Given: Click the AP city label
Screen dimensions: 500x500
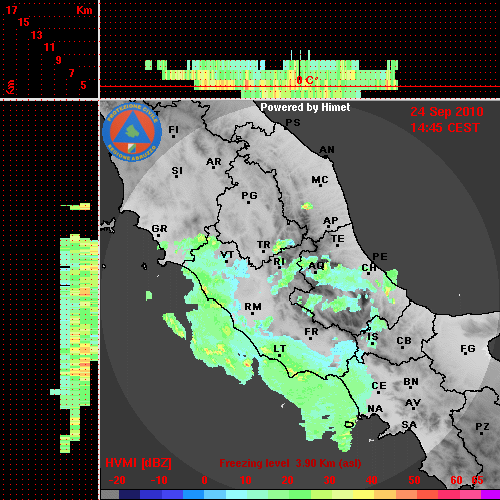Looking at the screenshot, I should 331,221.
